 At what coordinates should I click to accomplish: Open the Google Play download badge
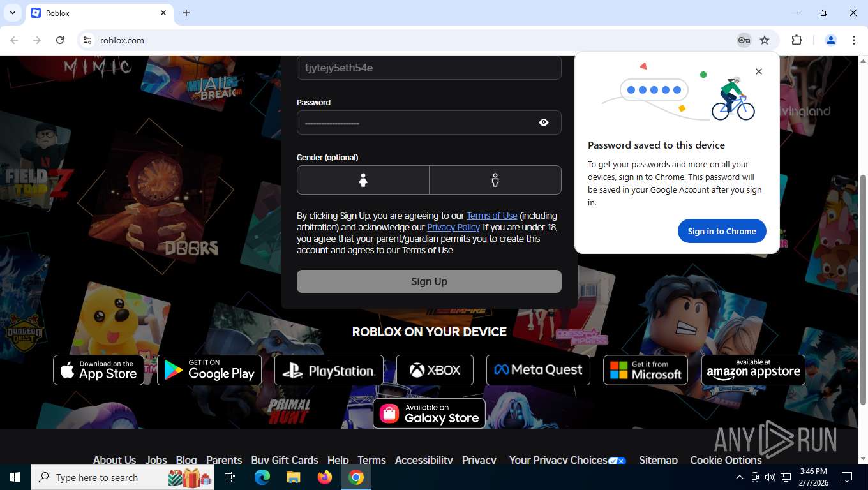coord(209,370)
